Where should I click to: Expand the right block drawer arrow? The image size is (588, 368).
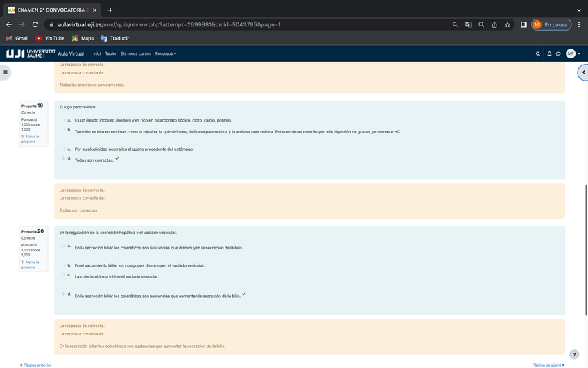tap(582, 72)
